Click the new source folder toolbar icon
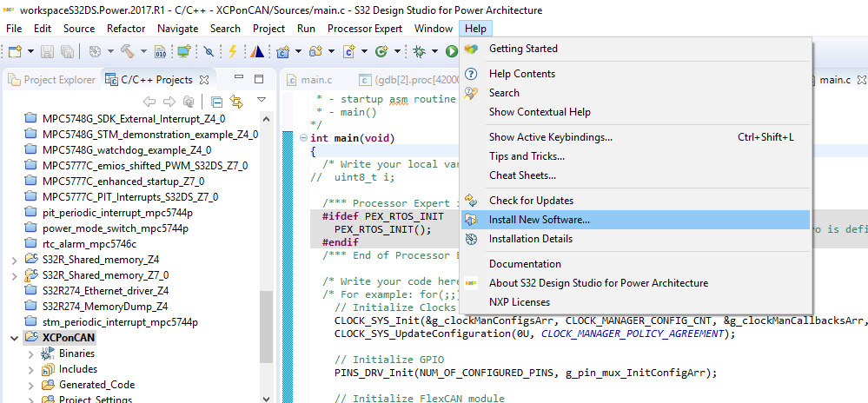 tap(315, 51)
